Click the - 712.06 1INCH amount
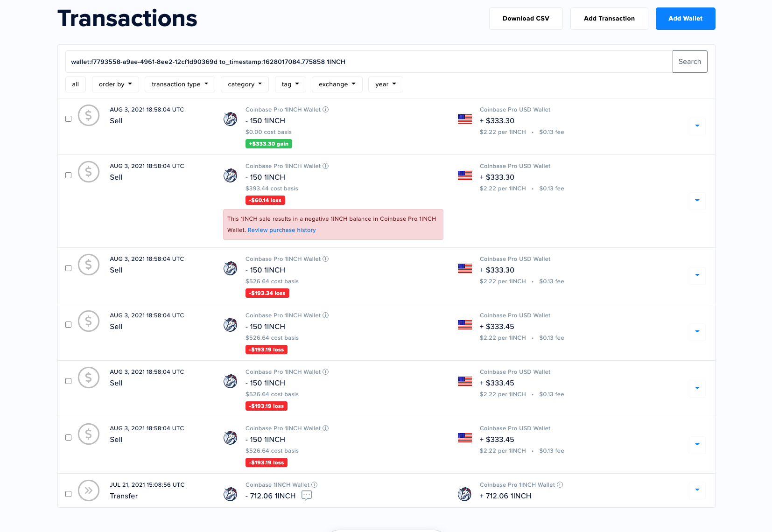This screenshot has width=772, height=532. click(x=271, y=496)
